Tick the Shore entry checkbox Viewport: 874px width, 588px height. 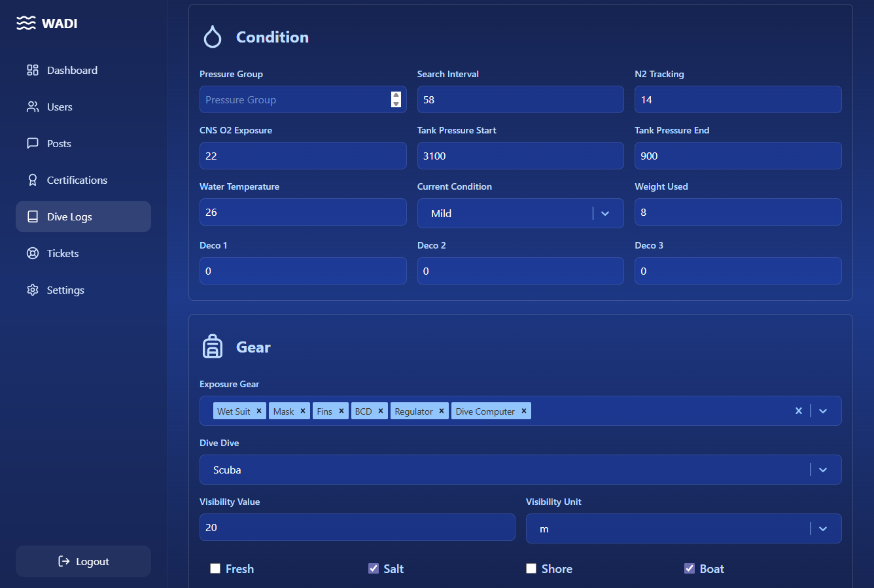click(531, 568)
